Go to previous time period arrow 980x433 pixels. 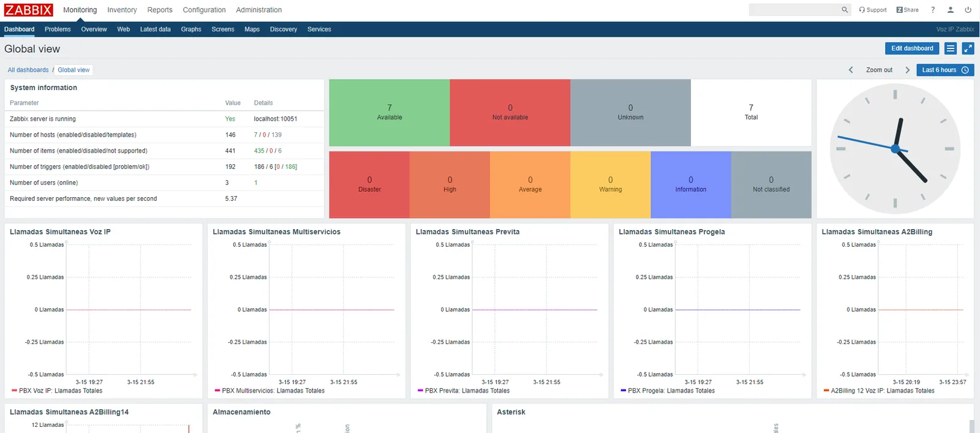851,70
